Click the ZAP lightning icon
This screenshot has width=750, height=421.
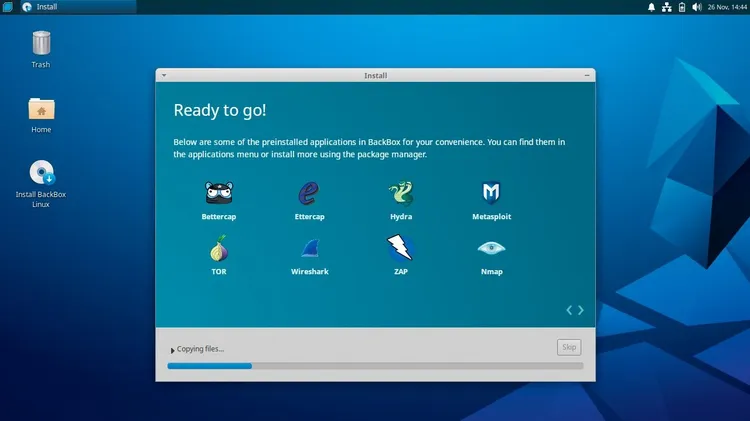[x=400, y=248]
